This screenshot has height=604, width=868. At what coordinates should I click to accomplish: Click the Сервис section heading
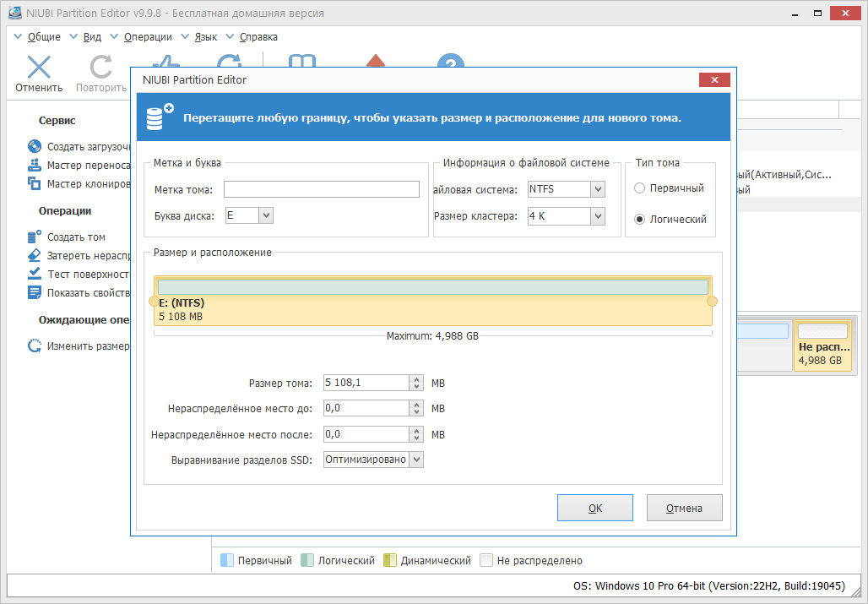(57, 121)
